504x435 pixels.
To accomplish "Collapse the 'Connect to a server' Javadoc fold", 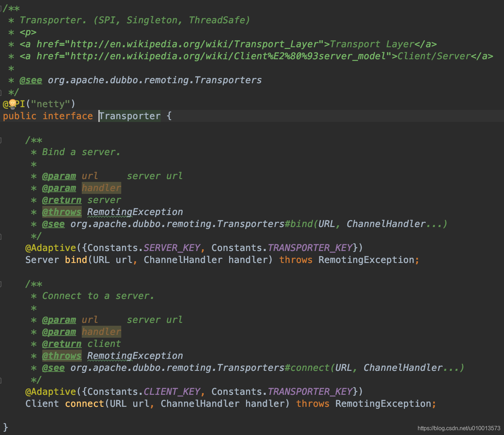I will 1,284.
